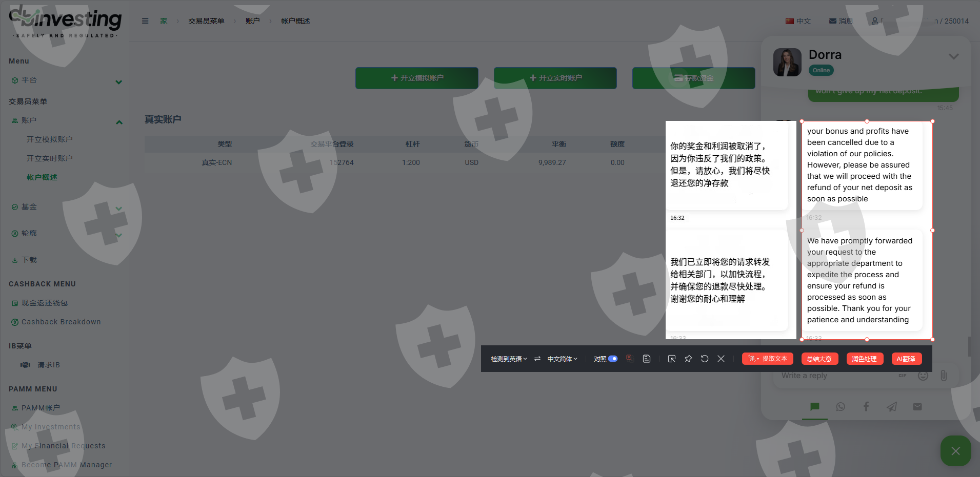Select the live chat channel tab
The image size is (980, 477).
click(815, 407)
